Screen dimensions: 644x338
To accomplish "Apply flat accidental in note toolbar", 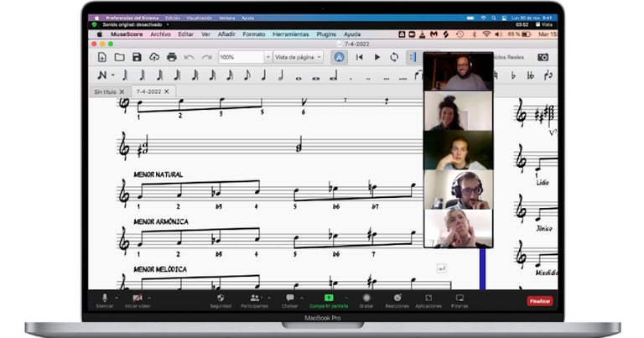I will [513, 75].
